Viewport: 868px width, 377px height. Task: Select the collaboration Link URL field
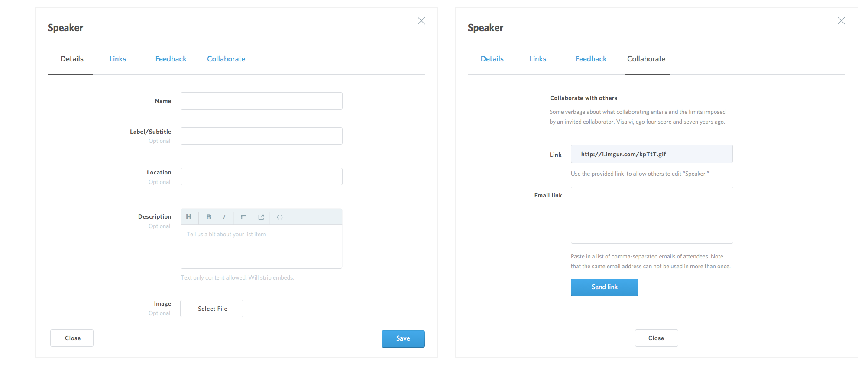click(652, 154)
